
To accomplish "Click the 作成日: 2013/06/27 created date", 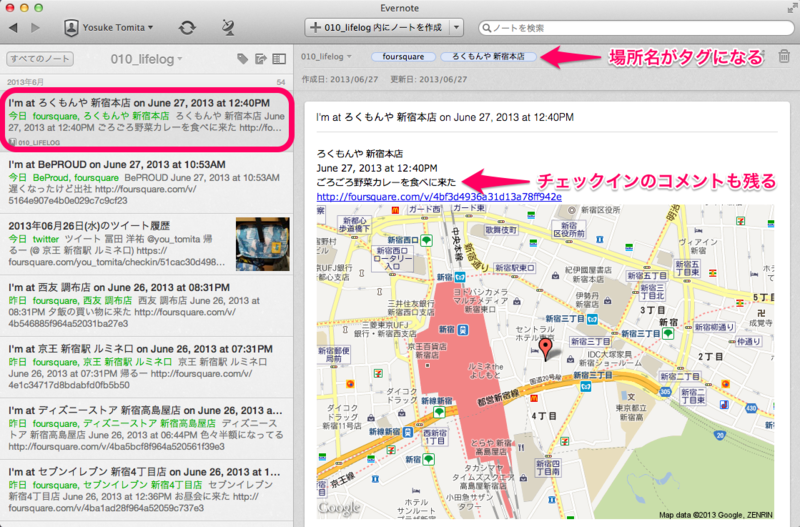I will coord(340,80).
